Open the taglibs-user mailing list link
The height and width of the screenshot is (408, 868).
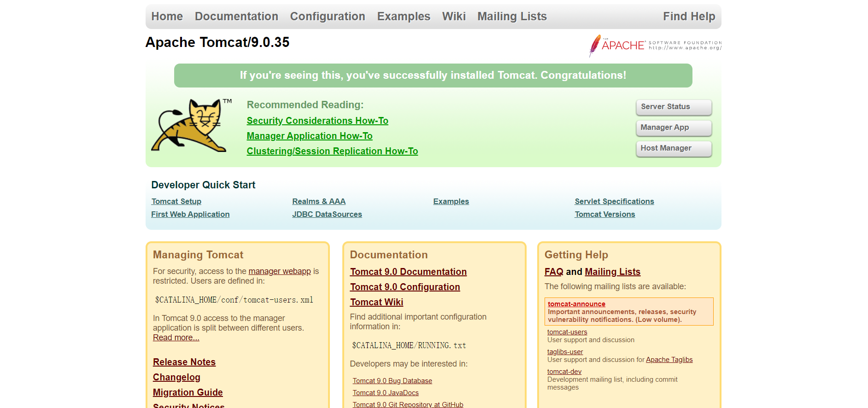pyautogui.click(x=565, y=352)
